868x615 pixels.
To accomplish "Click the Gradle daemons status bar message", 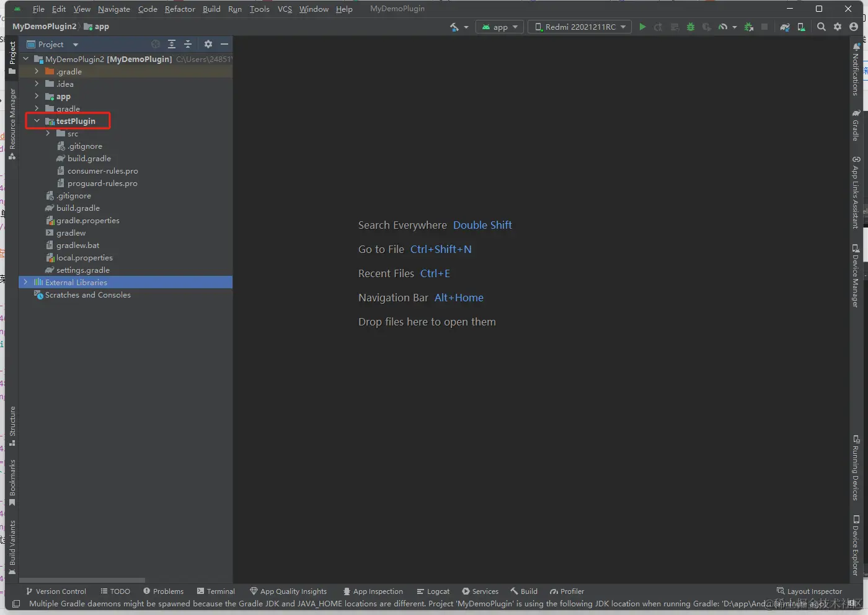I will tap(428, 603).
